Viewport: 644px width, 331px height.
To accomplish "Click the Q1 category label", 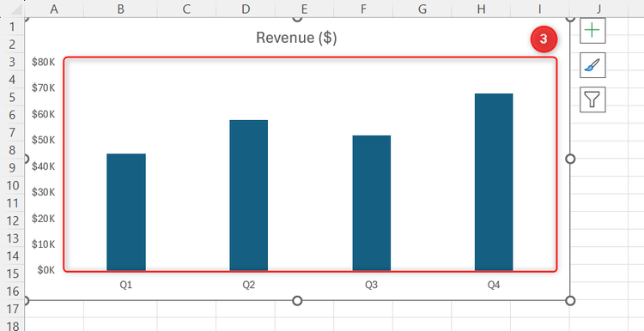I will (126, 285).
